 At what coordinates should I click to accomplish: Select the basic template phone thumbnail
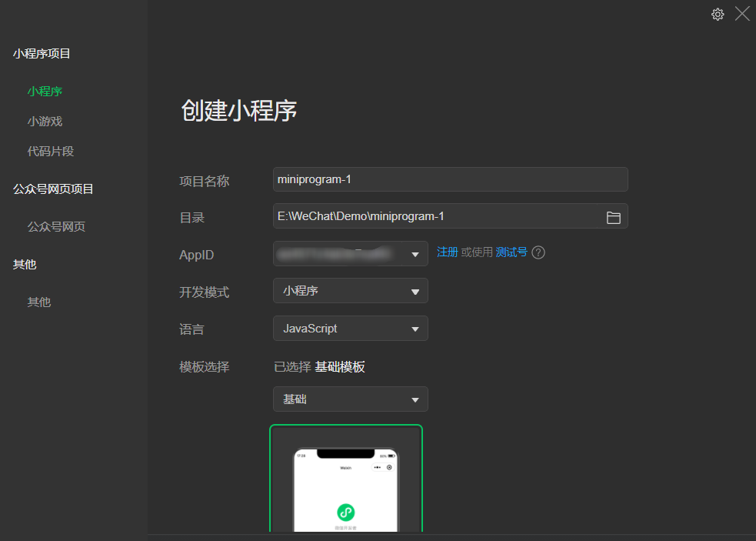346,478
